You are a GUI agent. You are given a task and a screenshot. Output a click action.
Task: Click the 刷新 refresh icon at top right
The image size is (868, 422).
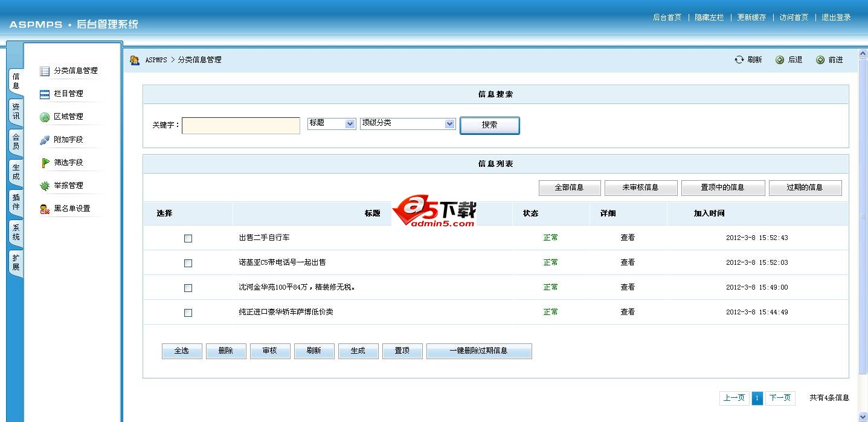pyautogui.click(x=739, y=60)
